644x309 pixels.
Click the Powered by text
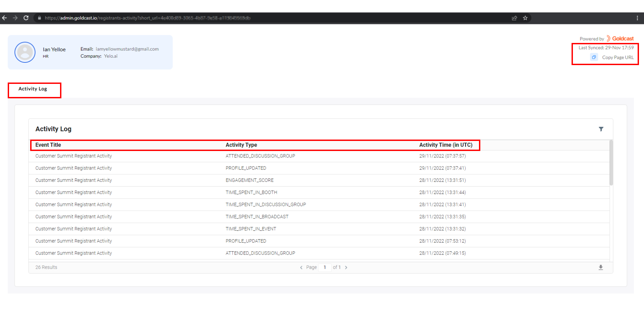click(x=592, y=39)
